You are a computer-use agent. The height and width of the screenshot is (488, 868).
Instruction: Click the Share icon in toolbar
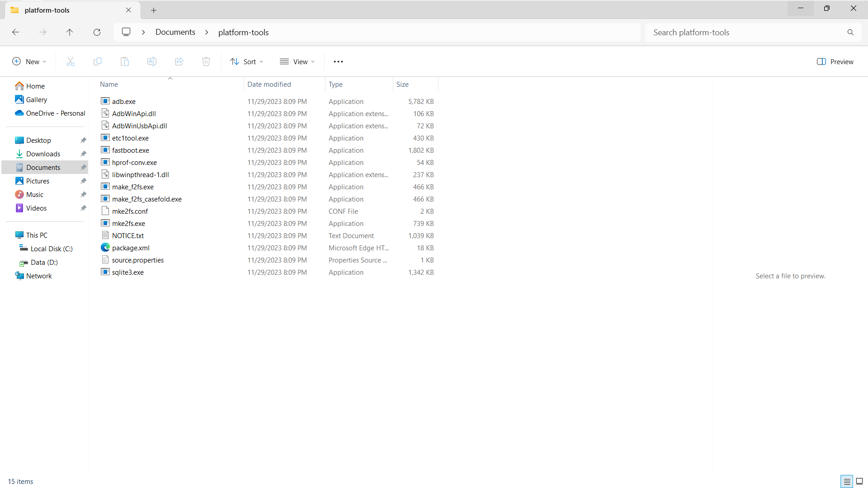pos(179,61)
